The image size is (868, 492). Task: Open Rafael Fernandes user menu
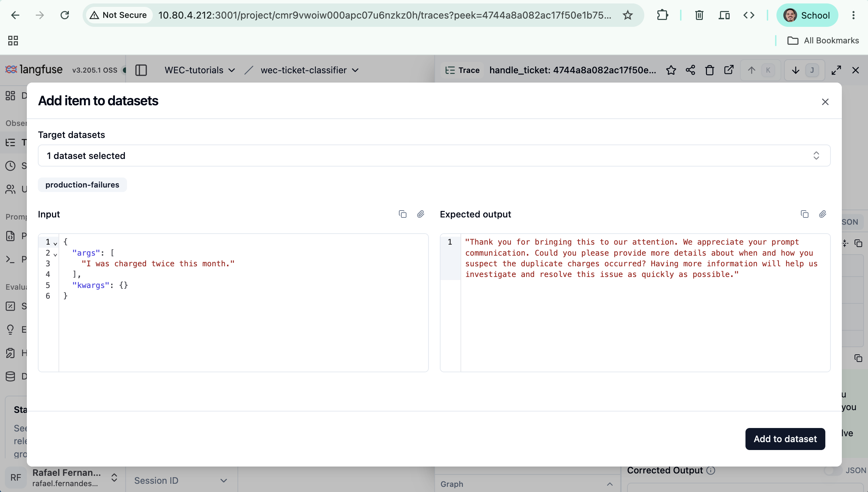click(63, 478)
